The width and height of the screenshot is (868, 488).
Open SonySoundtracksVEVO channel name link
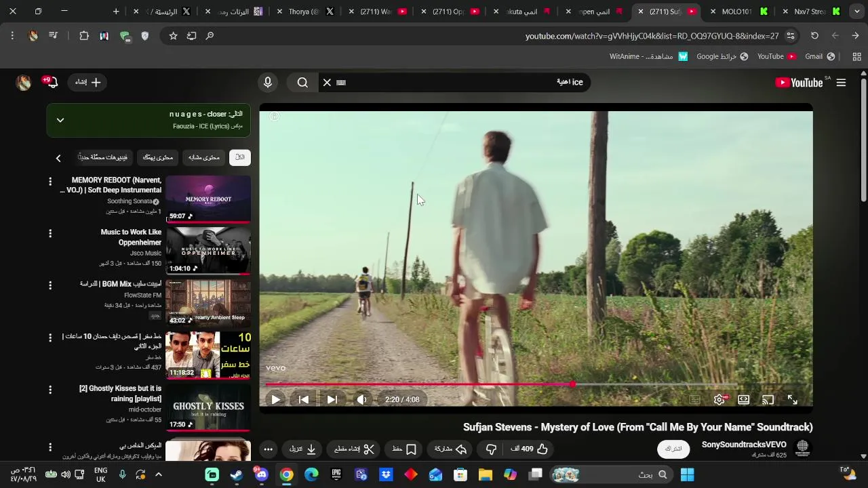point(744,445)
